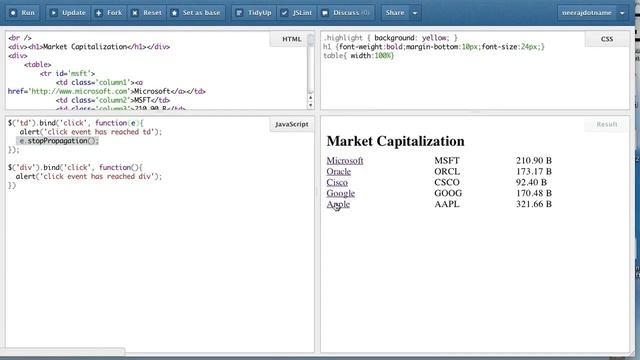The height and width of the screenshot is (360, 640).
Task: Click the alert 'reached div' line
Action: [x=89, y=176]
